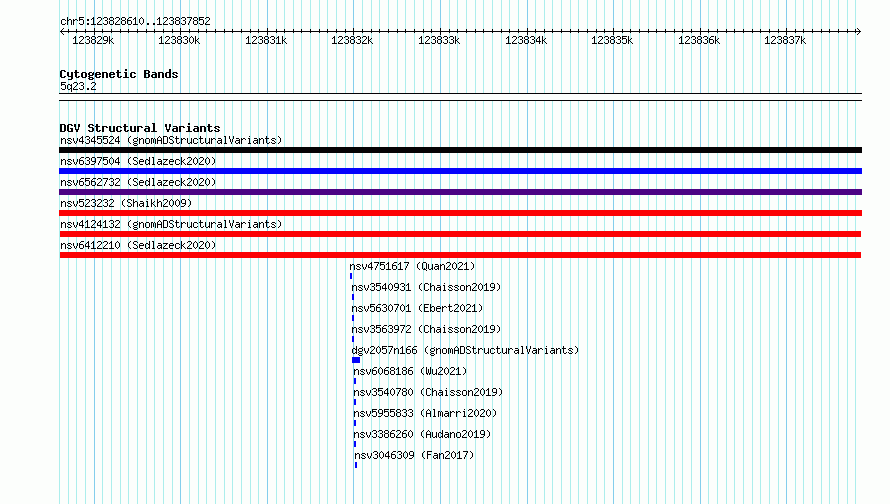Click the nsv6412210 (Sedlazeck2020) label
The image size is (890, 504).
138,245
